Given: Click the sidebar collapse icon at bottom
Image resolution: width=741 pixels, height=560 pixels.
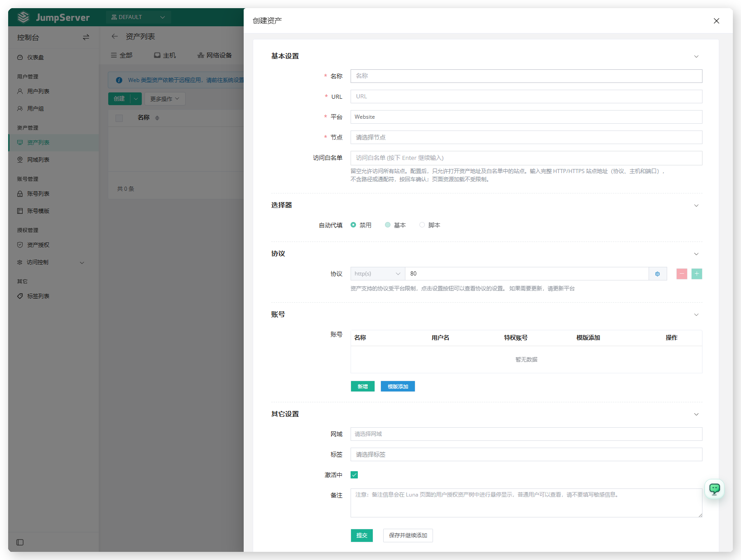Looking at the screenshot, I should pos(20,542).
